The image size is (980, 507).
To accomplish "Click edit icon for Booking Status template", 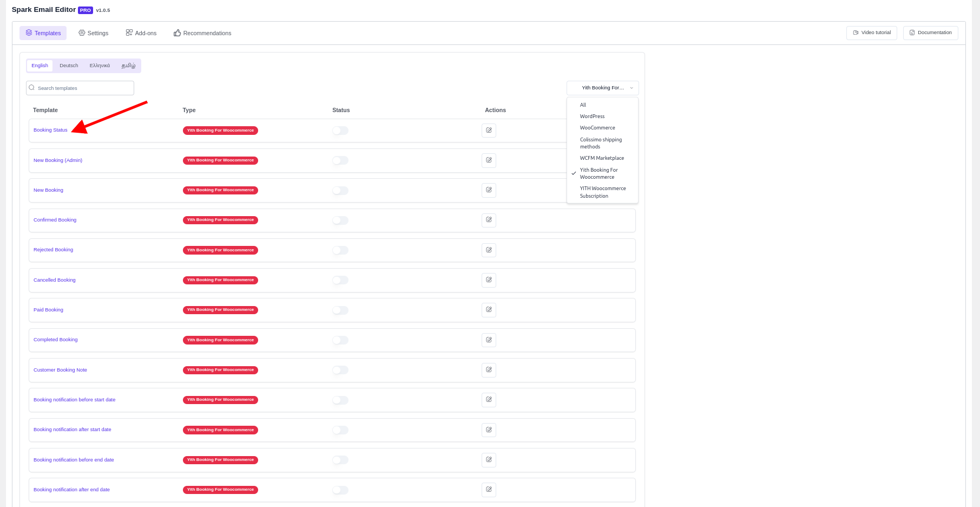I will point(489,131).
